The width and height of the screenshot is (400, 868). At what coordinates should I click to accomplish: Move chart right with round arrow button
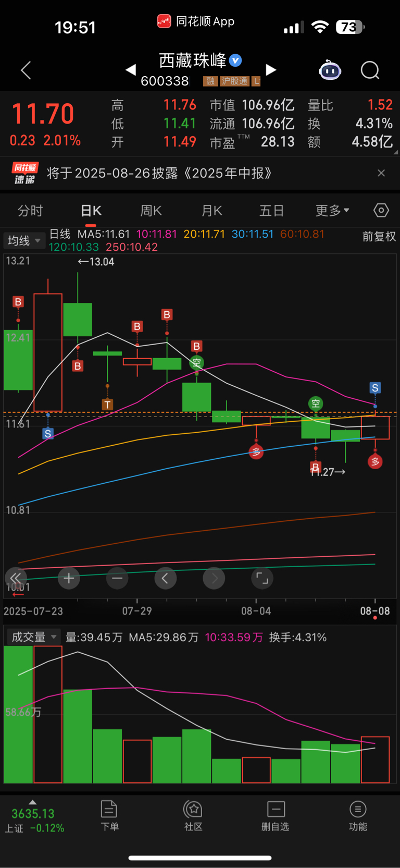click(x=214, y=578)
